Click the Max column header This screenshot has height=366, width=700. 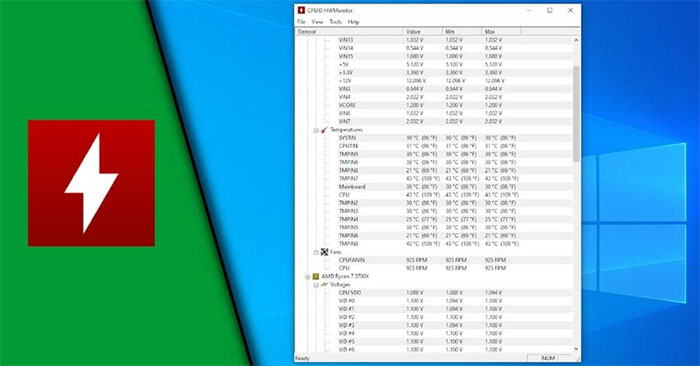(501, 32)
